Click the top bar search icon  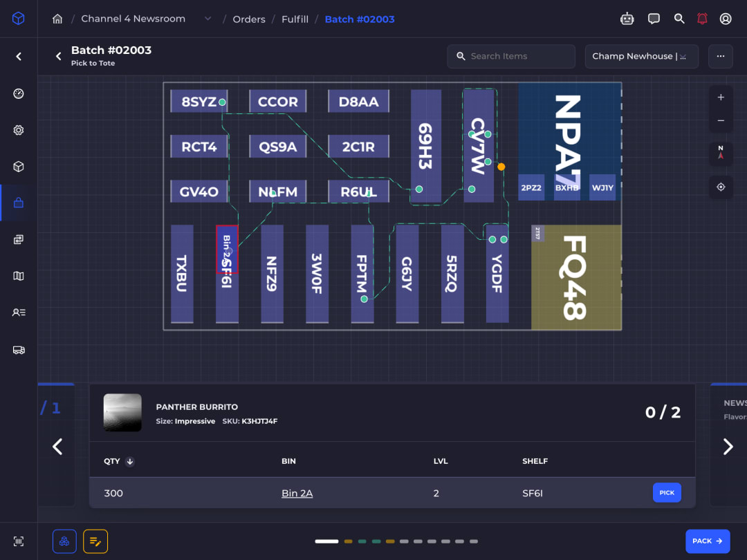click(679, 19)
